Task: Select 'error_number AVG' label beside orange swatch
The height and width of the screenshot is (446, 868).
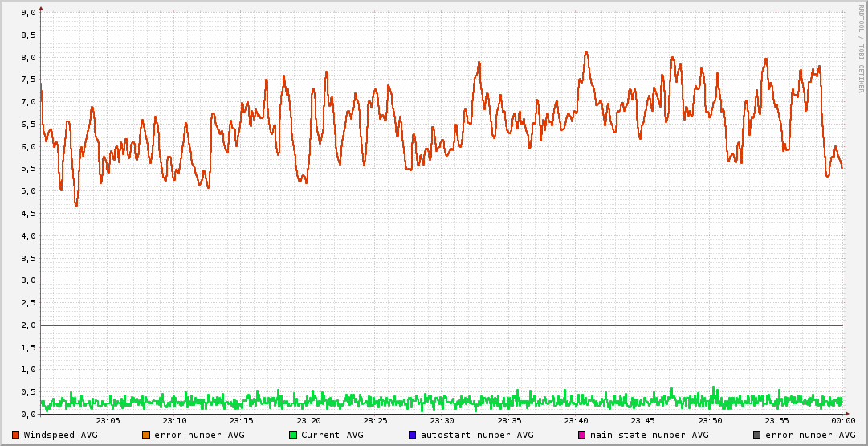Action: click(x=199, y=435)
